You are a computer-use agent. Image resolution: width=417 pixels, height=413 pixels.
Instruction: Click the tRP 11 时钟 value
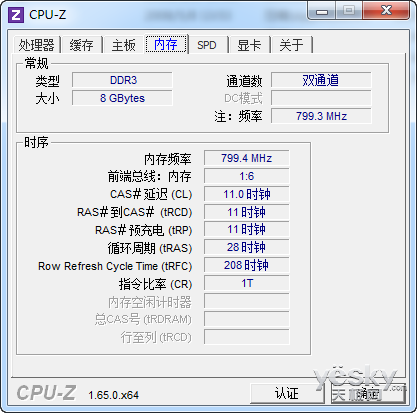tap(247, 230)
